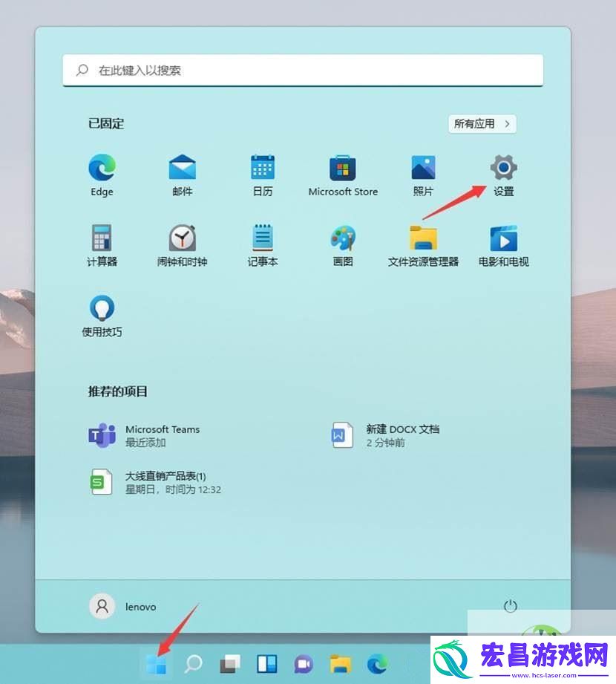Screen dimensions: 616x684
Task: Open the Tips (使用技巧) app
Action: coord(102,316)
